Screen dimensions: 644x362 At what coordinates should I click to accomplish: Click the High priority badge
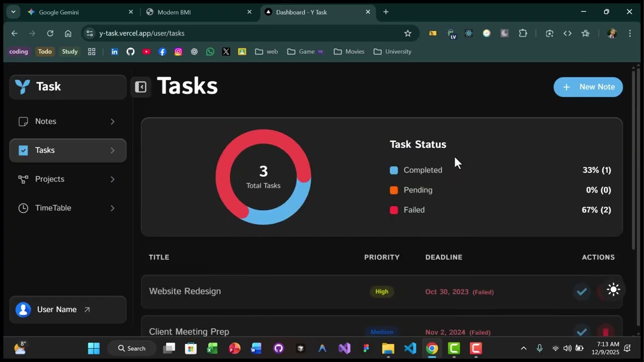(382, 292)
